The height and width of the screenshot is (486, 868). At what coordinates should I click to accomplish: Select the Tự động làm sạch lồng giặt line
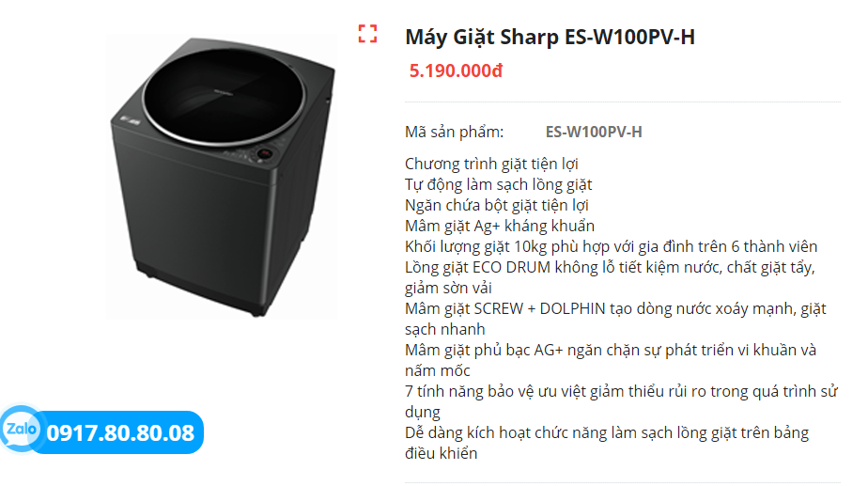498,184
